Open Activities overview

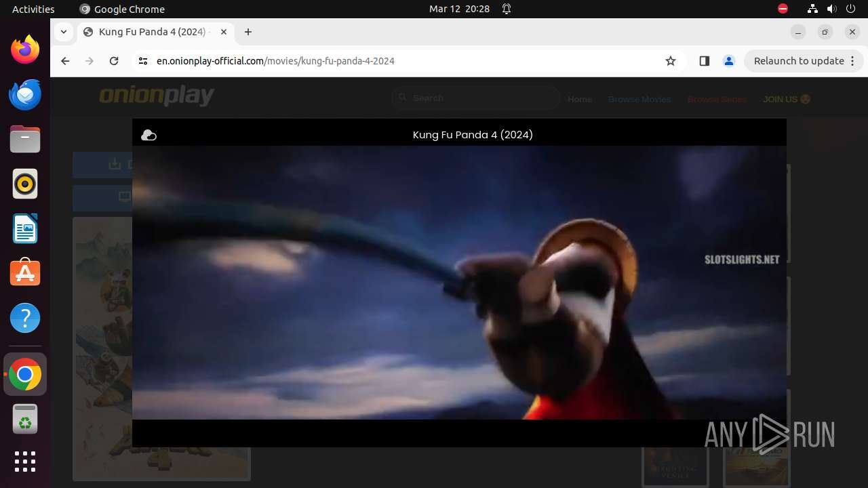point(33,9)
